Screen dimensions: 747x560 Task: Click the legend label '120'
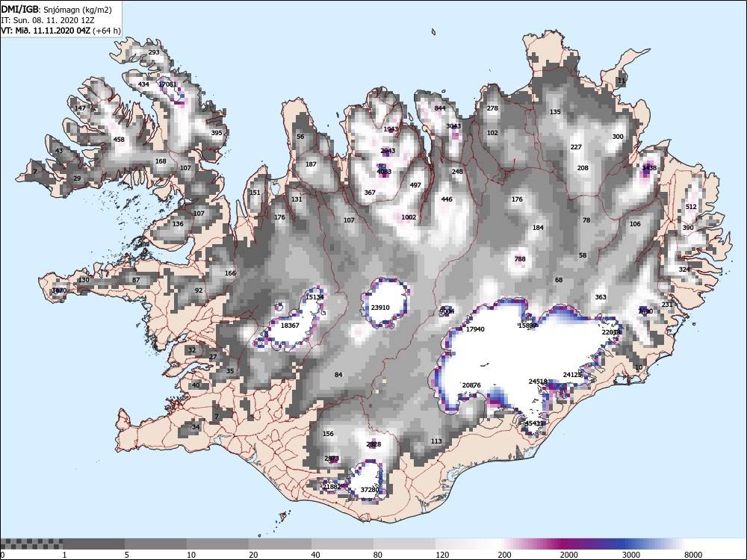(442, 555)
